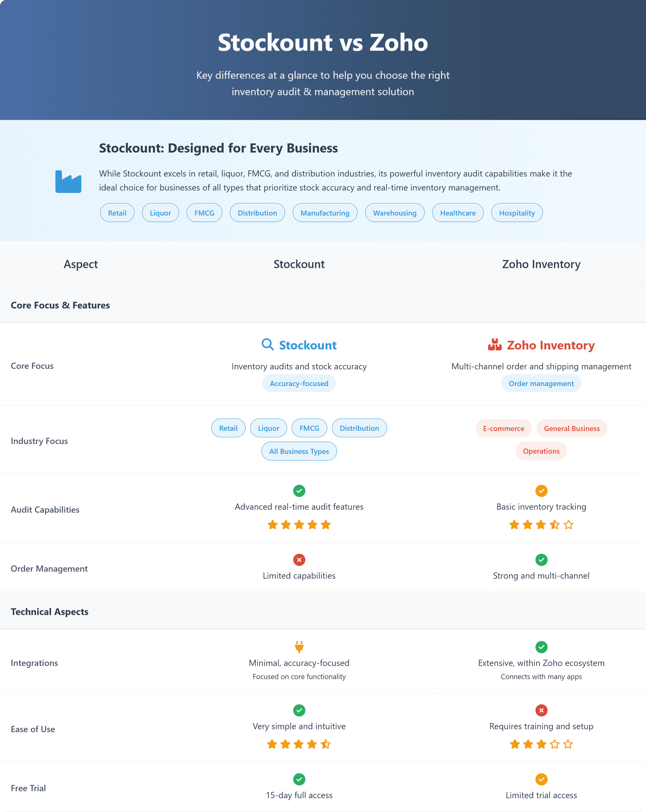Image resolution: width=646 pixels, height=812 pixels.
Task: Click orange check above Basic inventory tracking
Action: click(541, 491)
